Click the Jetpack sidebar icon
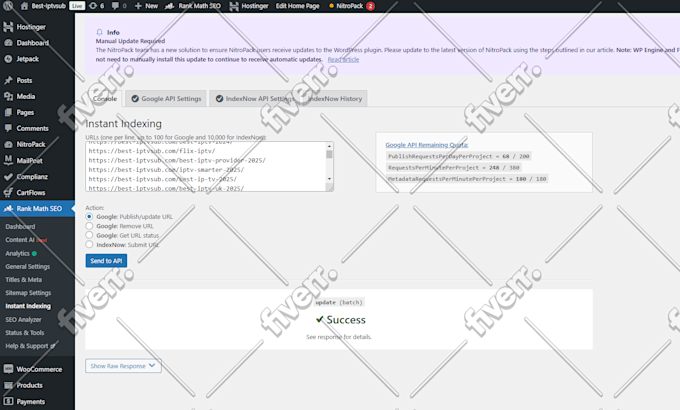The image size is (680, 410). (8, 59)
